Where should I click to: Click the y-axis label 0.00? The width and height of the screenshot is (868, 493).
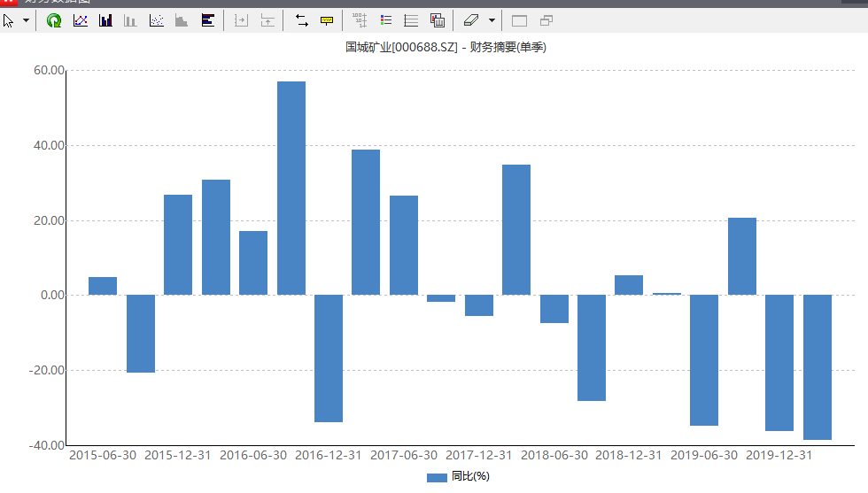pyautogui.click(x=52, y=296)
